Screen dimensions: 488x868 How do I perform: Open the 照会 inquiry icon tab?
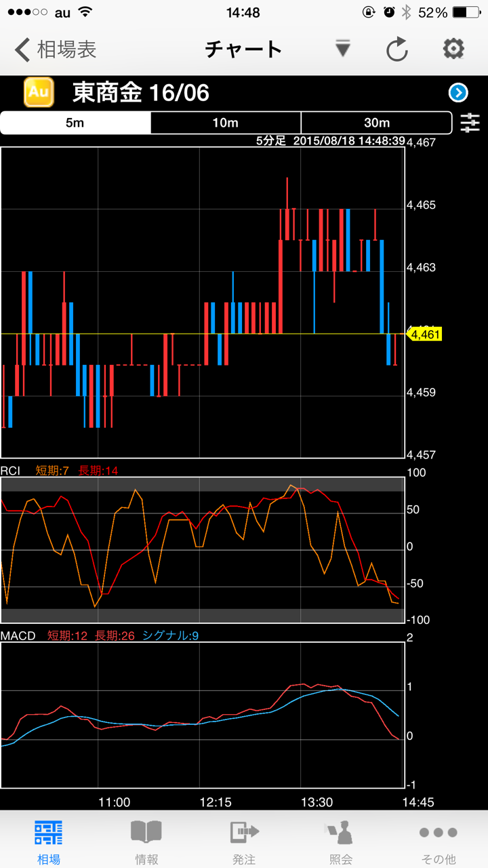(341, 841)
